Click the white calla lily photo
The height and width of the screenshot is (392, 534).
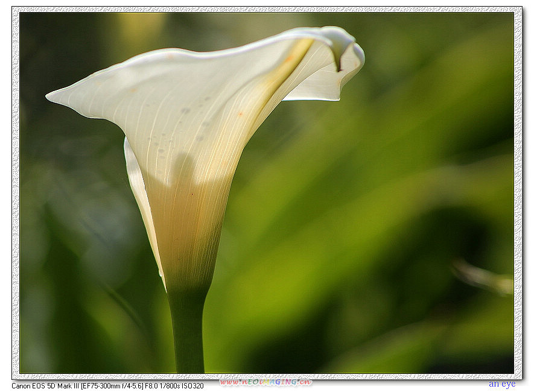coord(267,192)
